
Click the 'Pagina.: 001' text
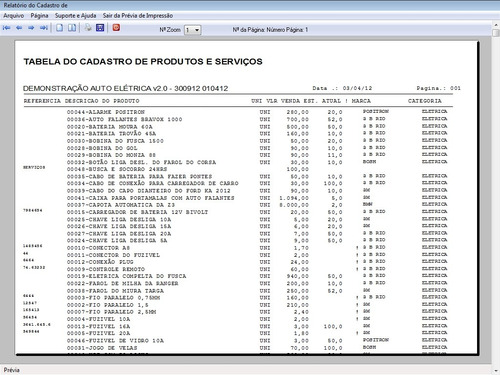[438, 88]
